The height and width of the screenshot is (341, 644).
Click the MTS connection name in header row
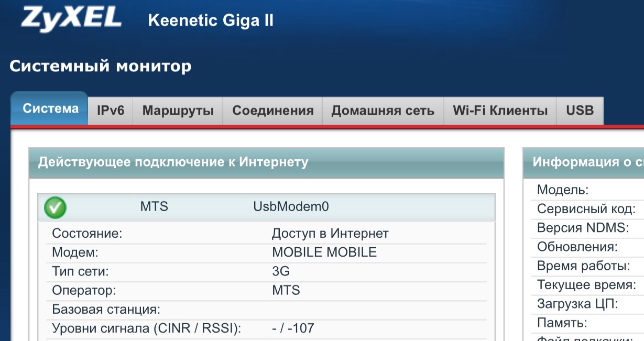coord(154,206)
